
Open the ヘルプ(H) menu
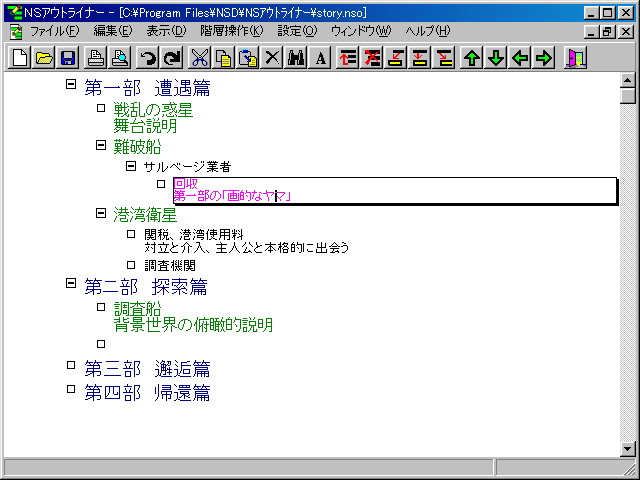428,31
